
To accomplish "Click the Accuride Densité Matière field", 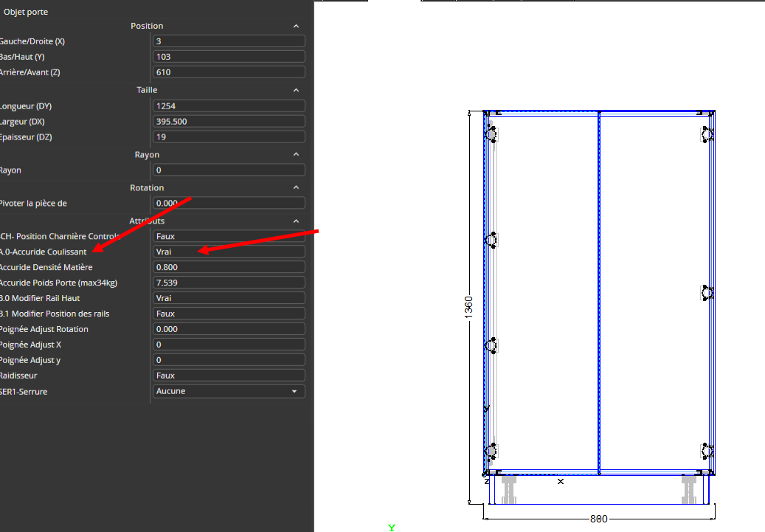I will [x=229, y=267].
